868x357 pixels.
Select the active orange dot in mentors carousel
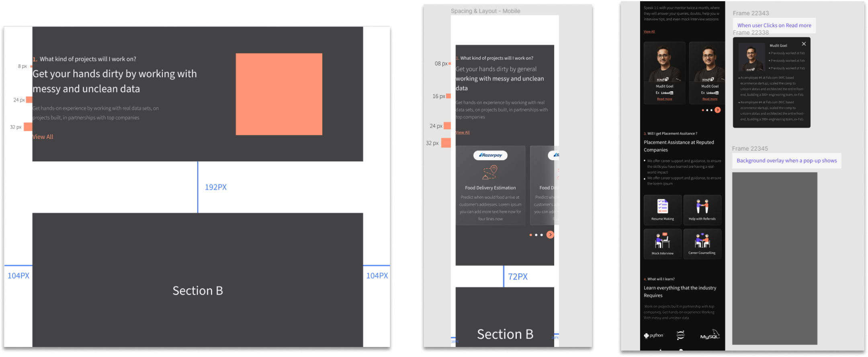703,110
